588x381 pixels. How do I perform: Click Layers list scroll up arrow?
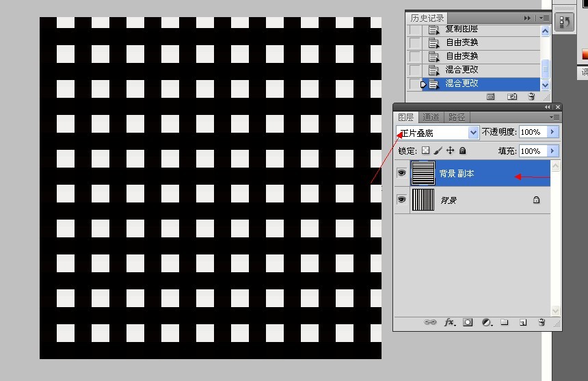(x=555, y=166)
